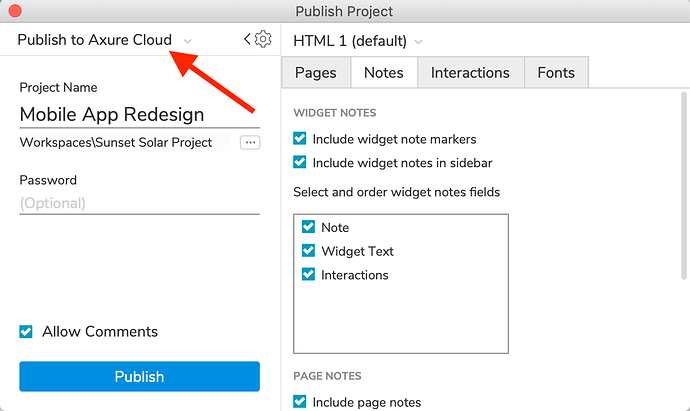
Task: Click the optional Password field
Action: (x=139, y=203)
